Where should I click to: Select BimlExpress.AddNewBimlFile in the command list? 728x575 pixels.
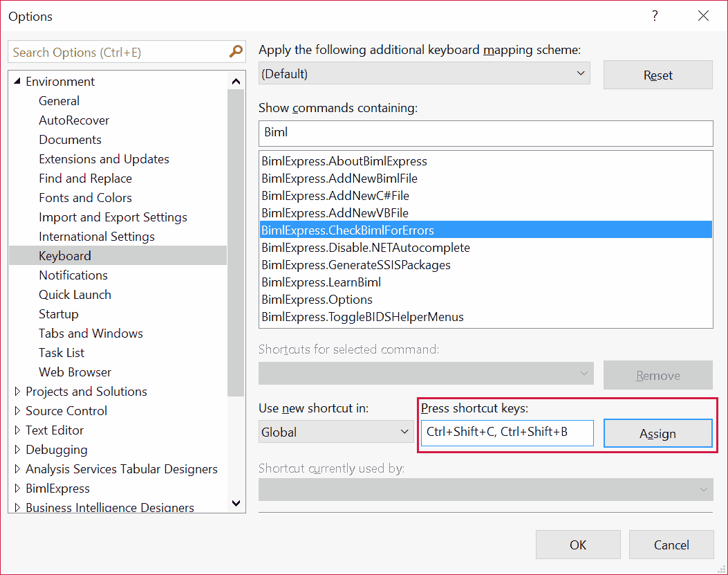tap(339, 179)
